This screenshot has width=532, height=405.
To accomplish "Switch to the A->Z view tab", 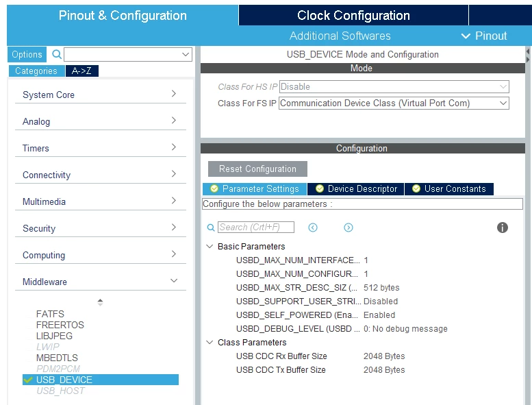I will coord(81,71).
